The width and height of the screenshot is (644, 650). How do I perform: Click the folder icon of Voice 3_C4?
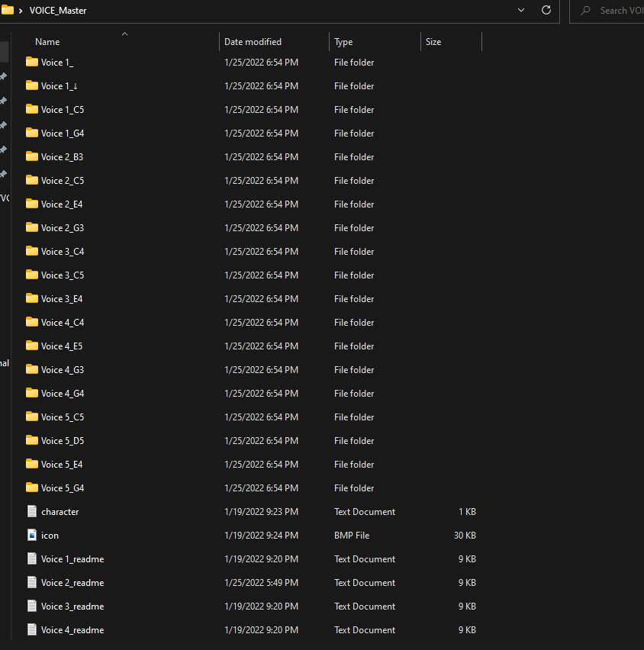(32, 251)
